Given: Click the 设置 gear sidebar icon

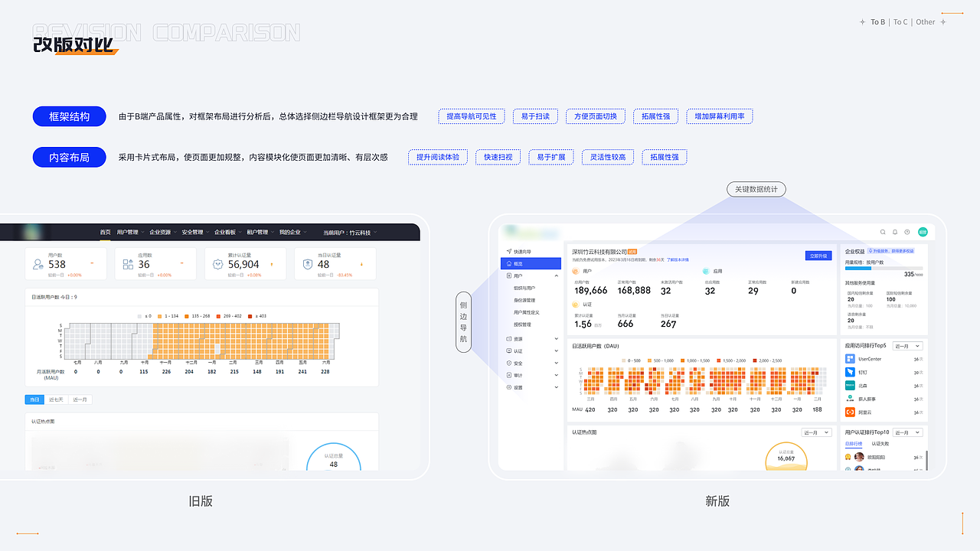Looking at the screenshot, I should (509, 387).
